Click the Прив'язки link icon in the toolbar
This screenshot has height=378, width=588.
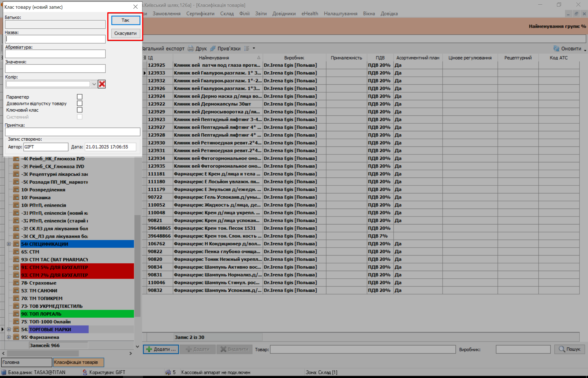213,48
